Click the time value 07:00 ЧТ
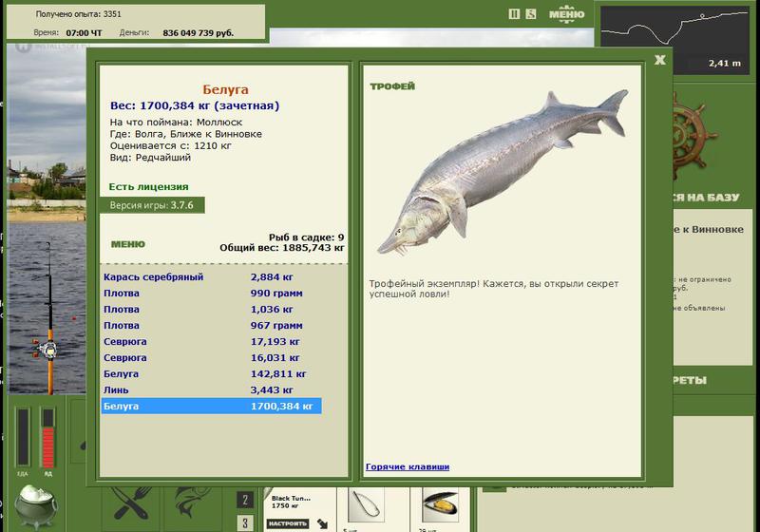This screenshot has width=760, height=532. [84, 33]
